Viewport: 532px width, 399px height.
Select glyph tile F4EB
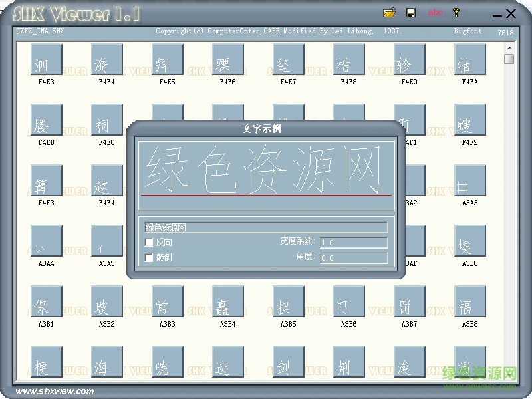tap(47, 120)
